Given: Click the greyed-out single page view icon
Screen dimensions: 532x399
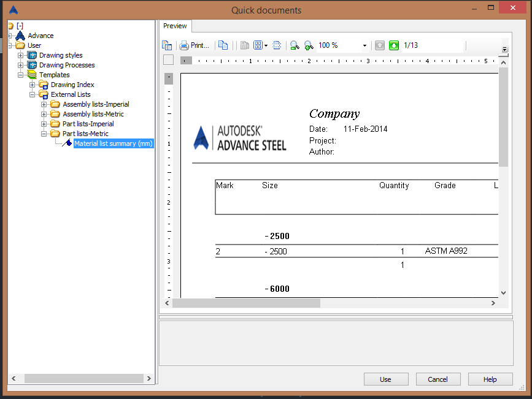Looking at the screenshot, I should (x=245, y=45).
